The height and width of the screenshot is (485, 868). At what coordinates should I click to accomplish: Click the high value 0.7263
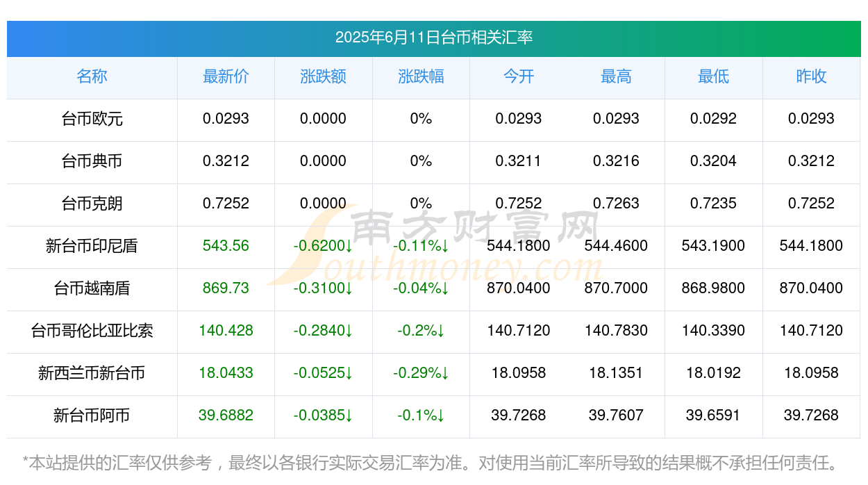pos(616,204)
